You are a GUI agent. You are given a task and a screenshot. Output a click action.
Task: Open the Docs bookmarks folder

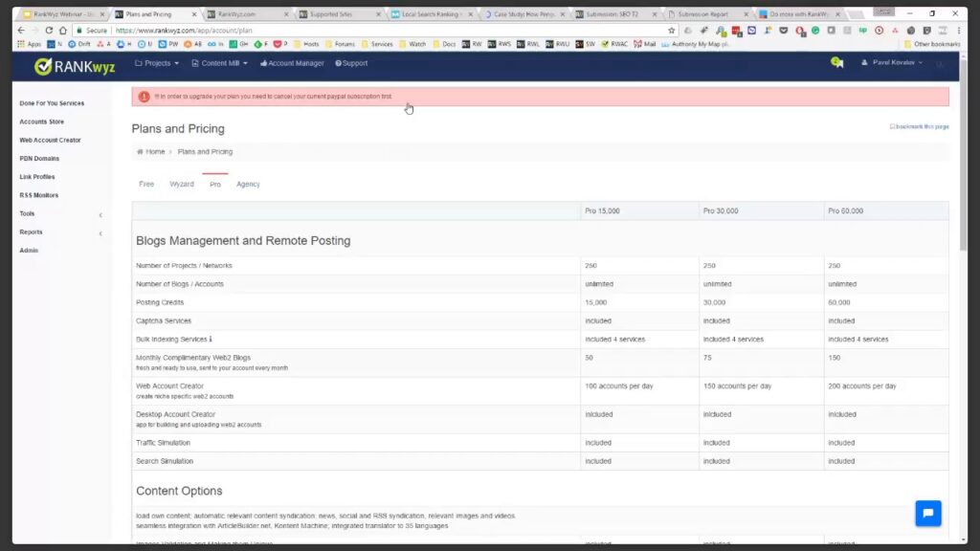point(444,44)
